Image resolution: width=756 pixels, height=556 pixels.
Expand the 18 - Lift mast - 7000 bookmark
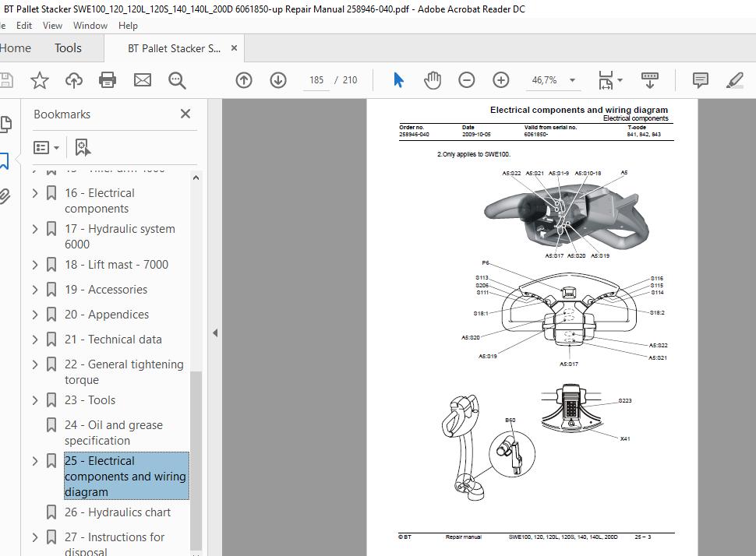click(x=35, y=265)
